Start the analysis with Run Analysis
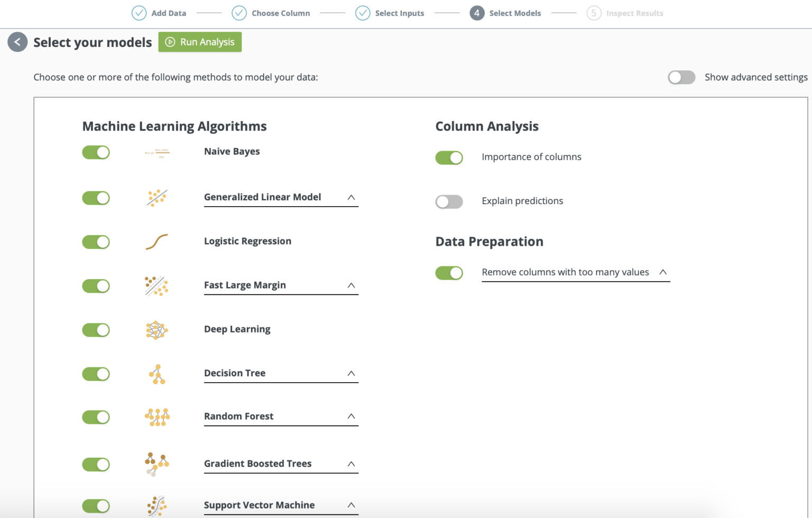This screenshot has width=812, height=518. tap(200, 42)
